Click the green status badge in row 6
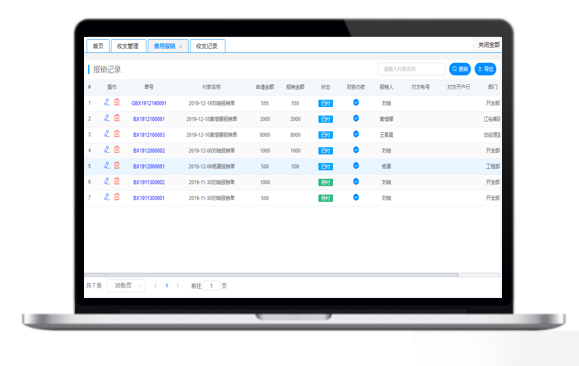Screen dimensions: 579x366 point(325,182)
